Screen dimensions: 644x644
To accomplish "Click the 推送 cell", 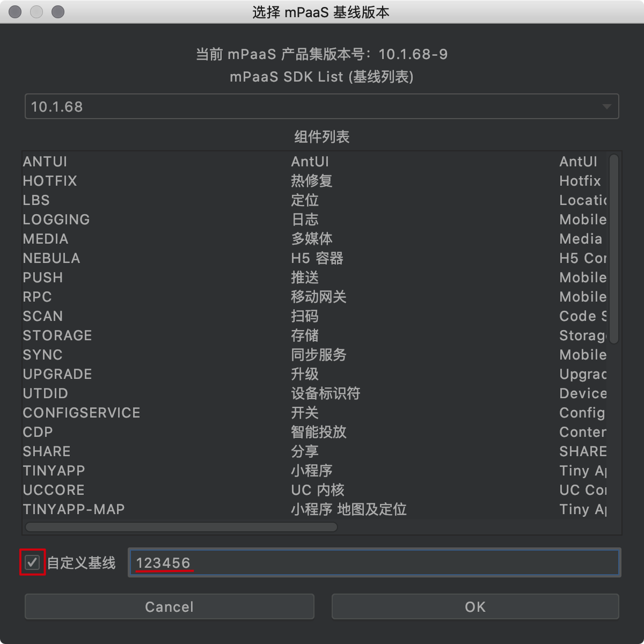I will pyautogui.click(x=305, y=277).
